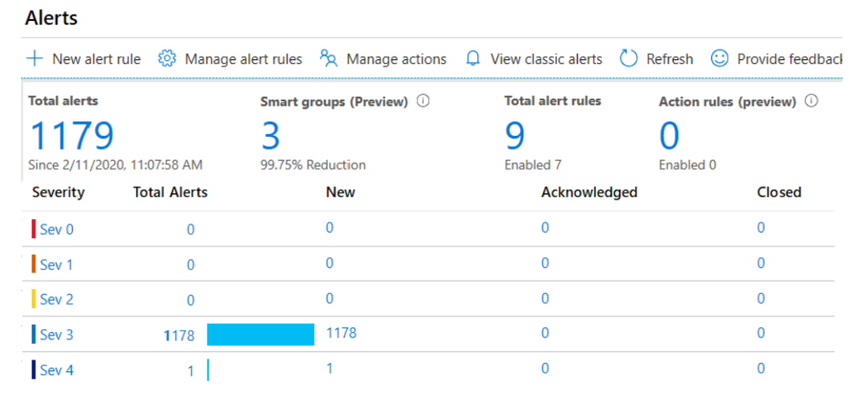This screenshot has height=395, width=868.
Task: Select the Sev 1 severity link
Action: tap(57, 265)
